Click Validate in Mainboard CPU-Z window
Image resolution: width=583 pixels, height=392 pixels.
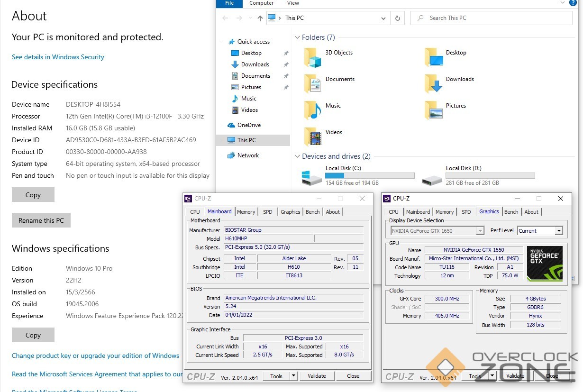tap(317, 376)
